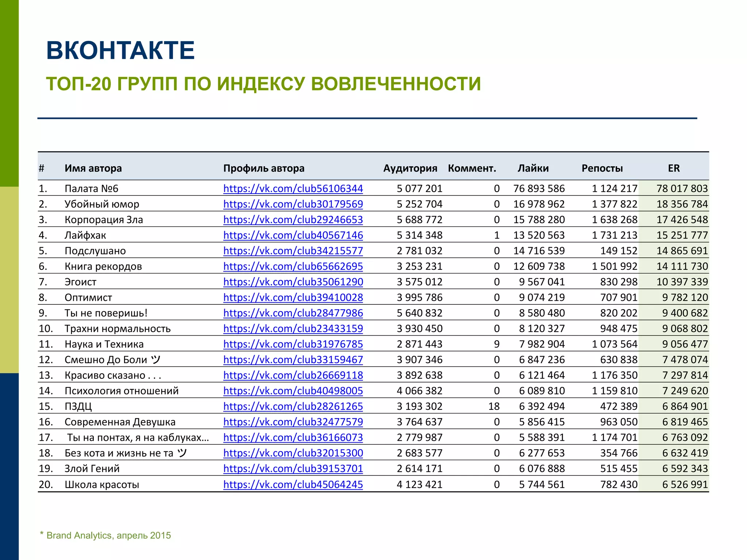Visit the Психология отношений club40498005 link

pos(293,391)
